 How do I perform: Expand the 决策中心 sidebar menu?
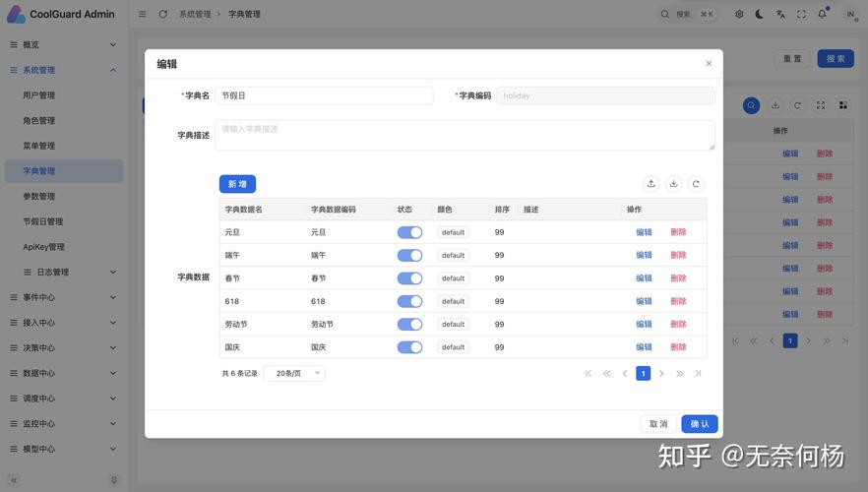click(x=64, y=348)
